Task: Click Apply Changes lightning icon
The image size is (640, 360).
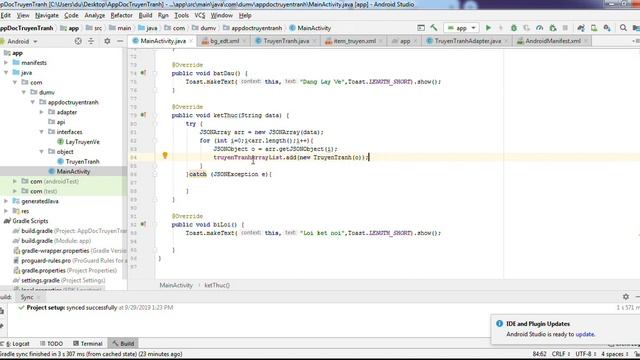Action: [x=501, y=28]
